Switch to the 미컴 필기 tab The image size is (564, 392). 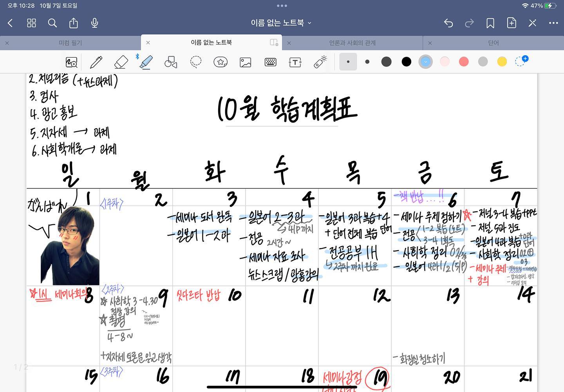(70, 43)
